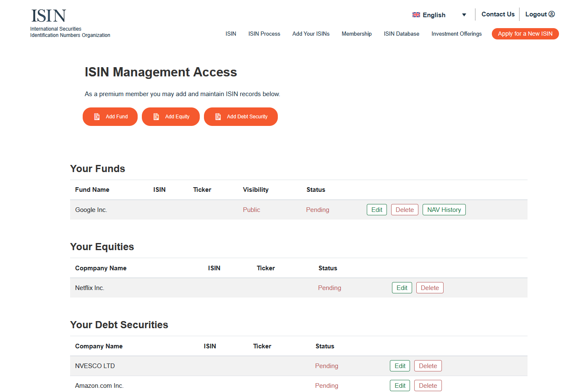Open Contact Us link
The height and width of the screenshot is (392, 585).
coord(498,14)
